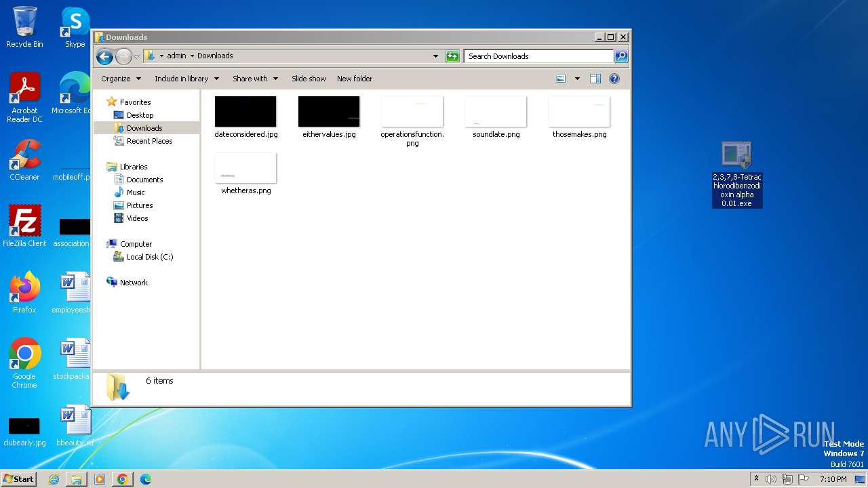Select the Recycle Bin desktop icon

tap(24, 27)
